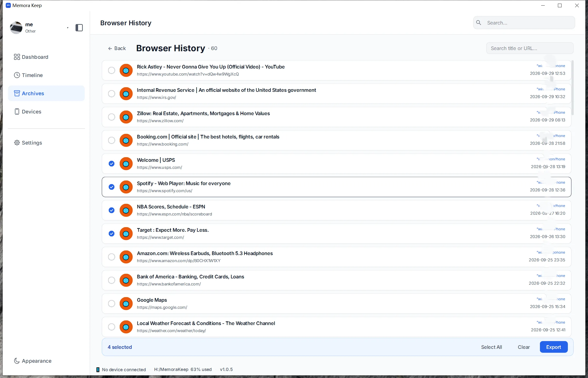Click the device icon in status bar

point(98,370)
